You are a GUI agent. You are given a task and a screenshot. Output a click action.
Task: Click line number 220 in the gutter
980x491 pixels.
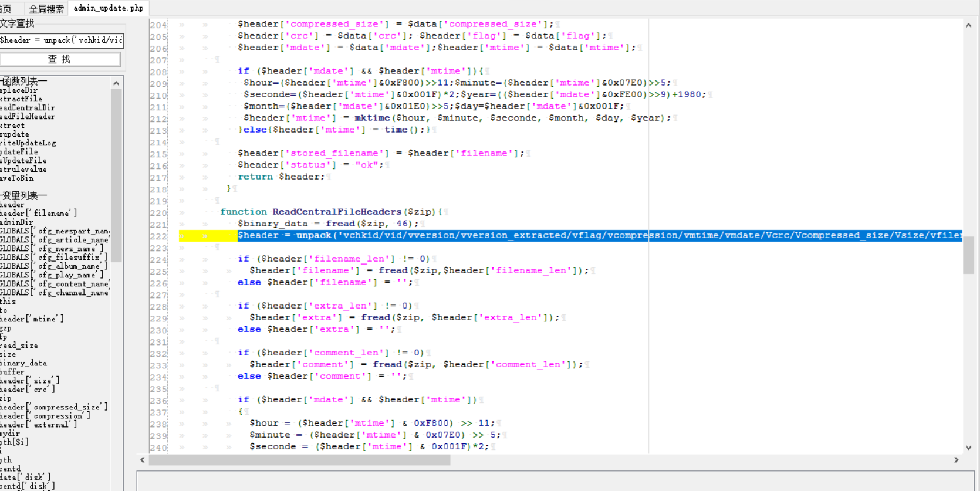(x=158, y=213)
